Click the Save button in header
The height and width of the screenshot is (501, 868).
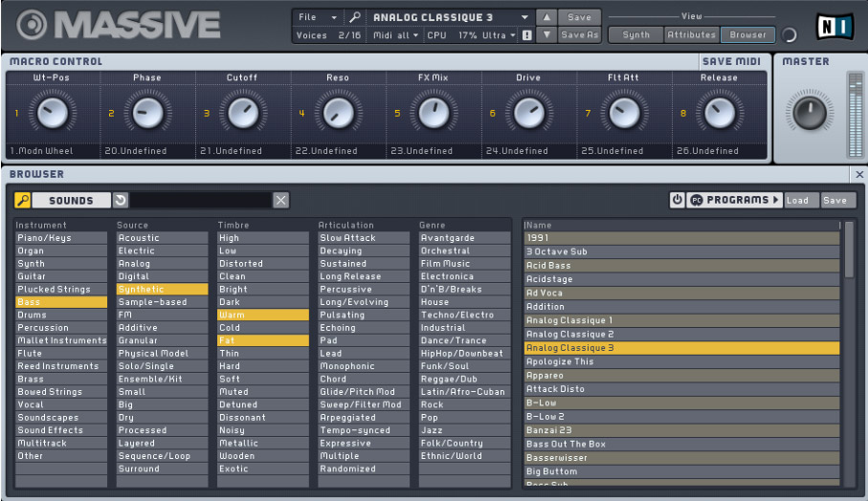[x=579, y=17]
